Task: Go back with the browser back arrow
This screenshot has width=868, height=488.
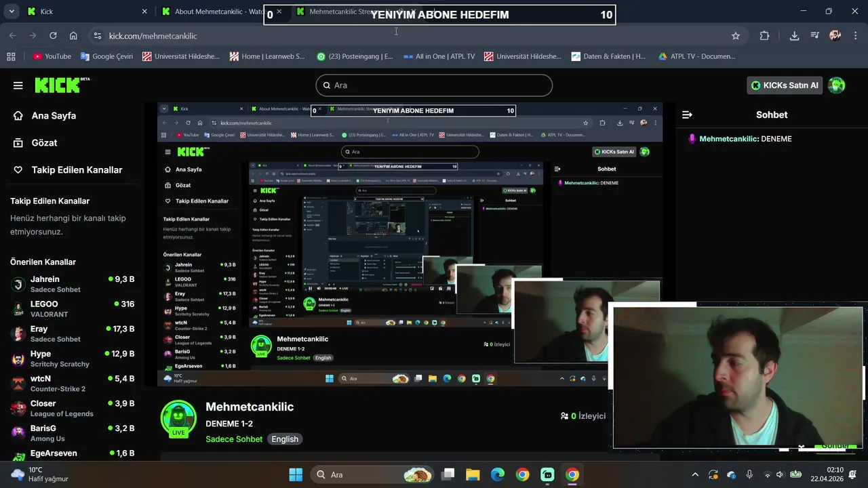Action: click(13, 36)
